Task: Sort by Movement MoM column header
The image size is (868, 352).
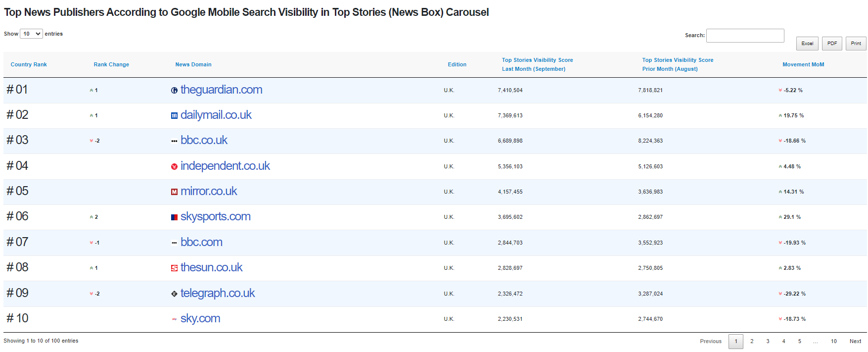Action: 803,64
